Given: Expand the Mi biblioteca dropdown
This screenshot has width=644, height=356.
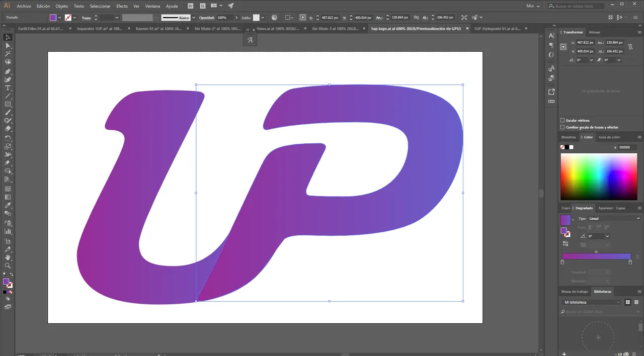Looking at the screenshot, I should click(x=619, y=302).
